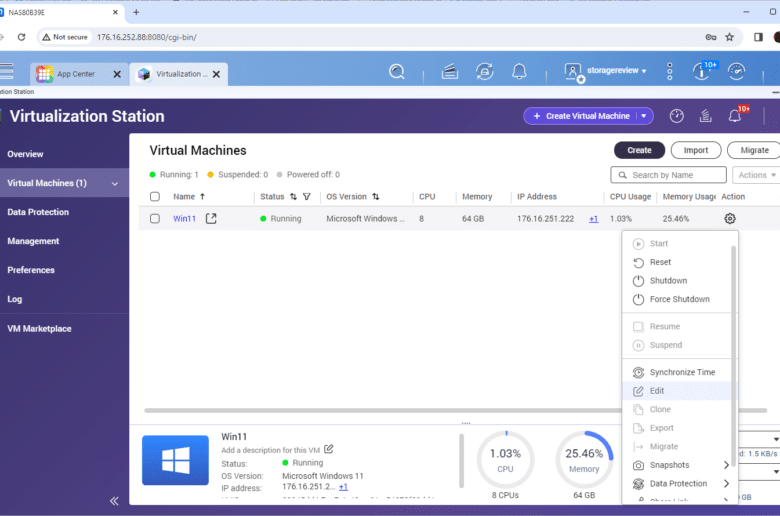Viewport: 780px width, 516px height.
Task: Open a new browser tab
Action: (x=136, y=12)
